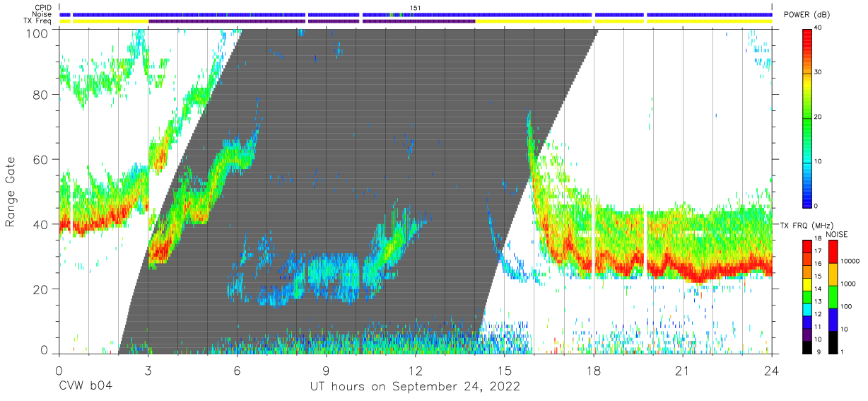Click the x-axis tick label "18"
This screenshot has width=868, height=401.
pos(594,370)
